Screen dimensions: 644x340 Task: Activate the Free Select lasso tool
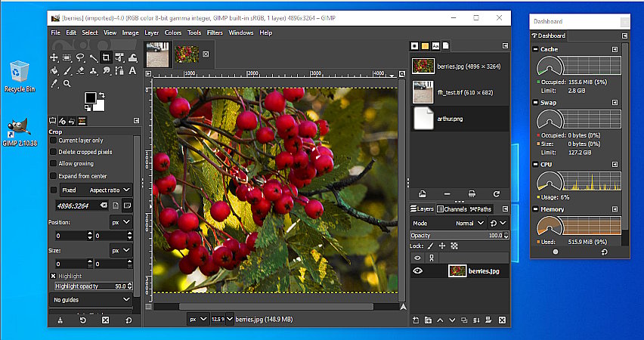[79, 57]
